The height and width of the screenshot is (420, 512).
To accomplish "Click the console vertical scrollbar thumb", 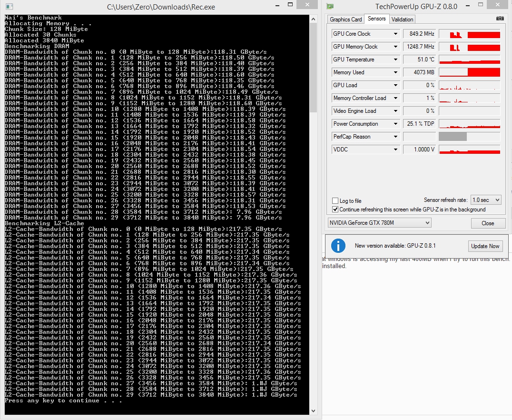I will coord(313,68).
